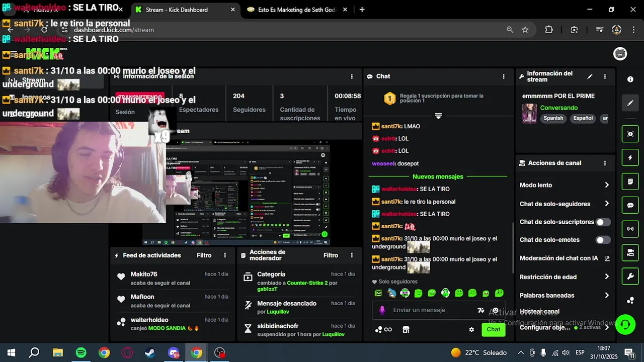Image resolution: width=644 pixels, height=362 pixels.
Task: Click Hostear canal action
Action: (x=539, y=312)
